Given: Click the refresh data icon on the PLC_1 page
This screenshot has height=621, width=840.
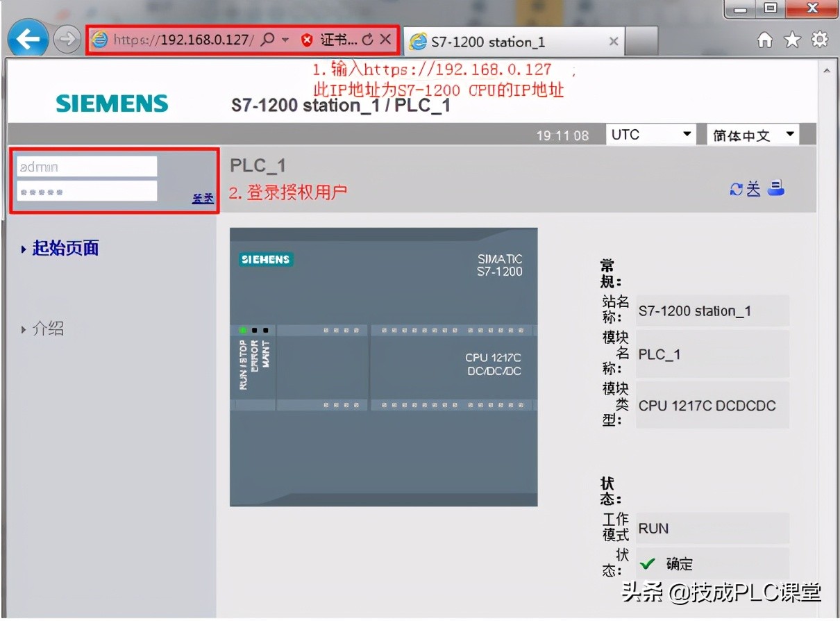Looking at the screenshot, I should click(x=734, y=188).
